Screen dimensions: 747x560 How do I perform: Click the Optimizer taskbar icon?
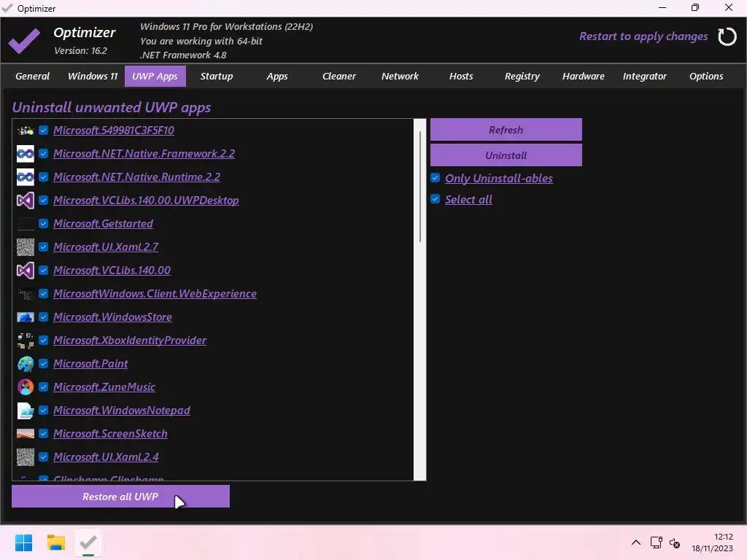(x=88, y=542)
